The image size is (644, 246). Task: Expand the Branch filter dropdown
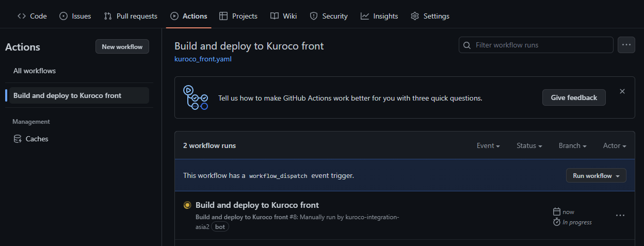(x=573, y=146)
